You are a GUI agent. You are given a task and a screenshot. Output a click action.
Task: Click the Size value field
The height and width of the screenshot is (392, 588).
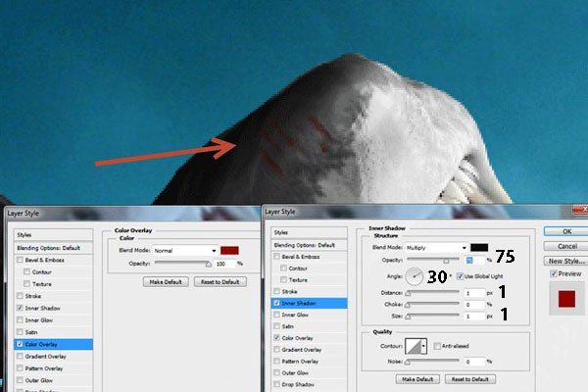[x=474, y=317]
